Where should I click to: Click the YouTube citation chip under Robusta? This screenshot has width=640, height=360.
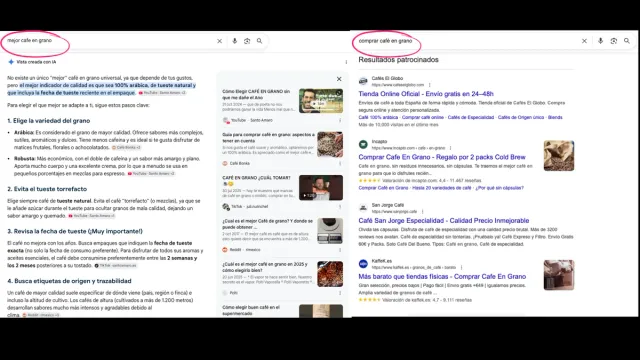pyautogui.click(x=151, y=173)
